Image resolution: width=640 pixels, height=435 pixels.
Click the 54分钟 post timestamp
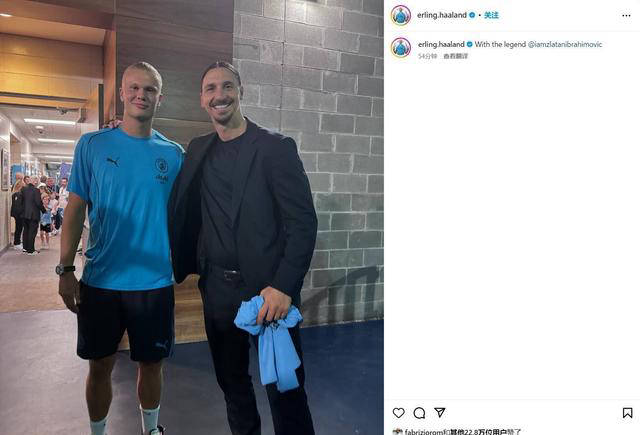[427, 56]
